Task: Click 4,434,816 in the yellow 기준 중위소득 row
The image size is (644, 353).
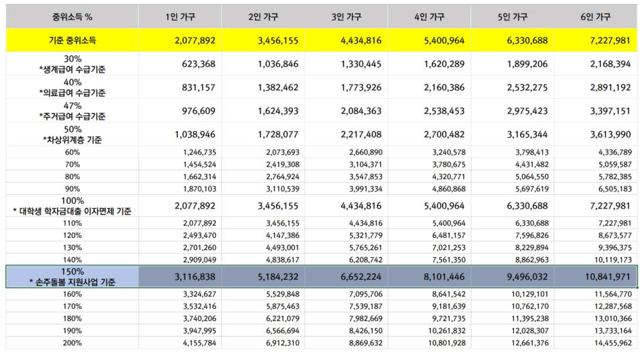Action: pyautogui.click(x=361, y=41)
